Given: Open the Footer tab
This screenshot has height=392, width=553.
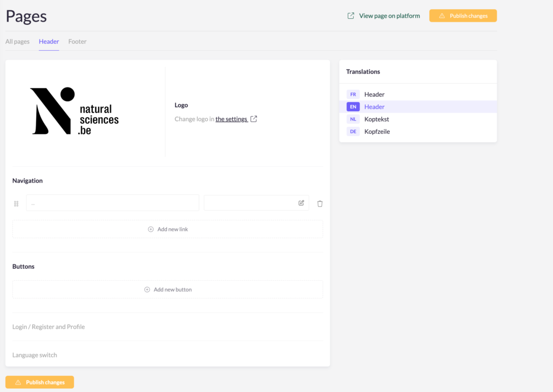Looking at the screenshot, I should tap(77, 42).
